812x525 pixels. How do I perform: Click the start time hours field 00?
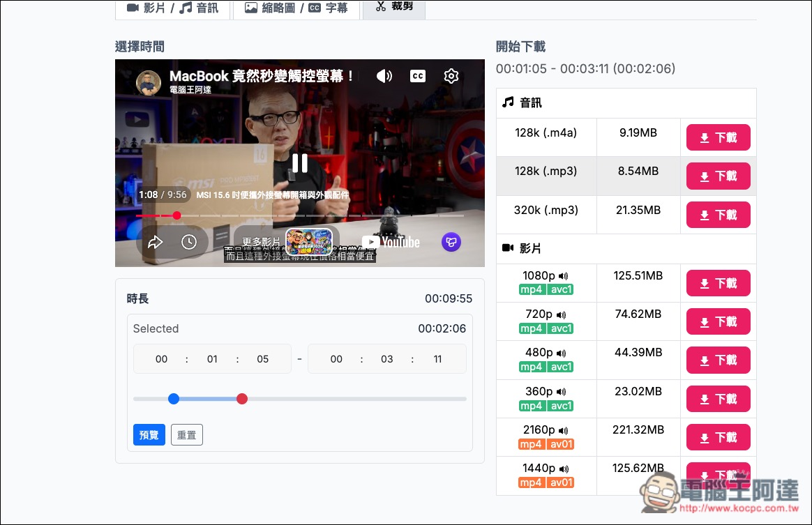[x=162, y=359]
